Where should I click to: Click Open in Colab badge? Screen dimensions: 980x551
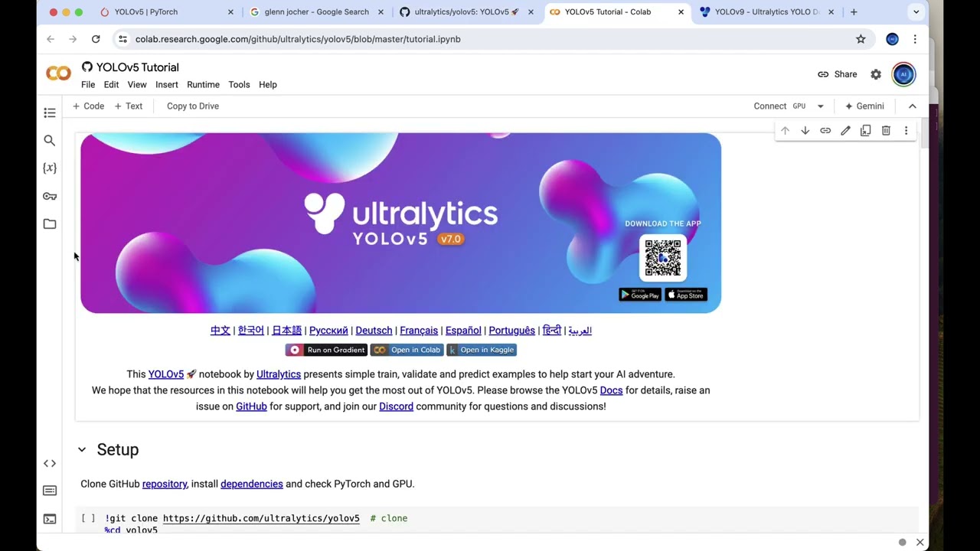(x=407, y=350)
